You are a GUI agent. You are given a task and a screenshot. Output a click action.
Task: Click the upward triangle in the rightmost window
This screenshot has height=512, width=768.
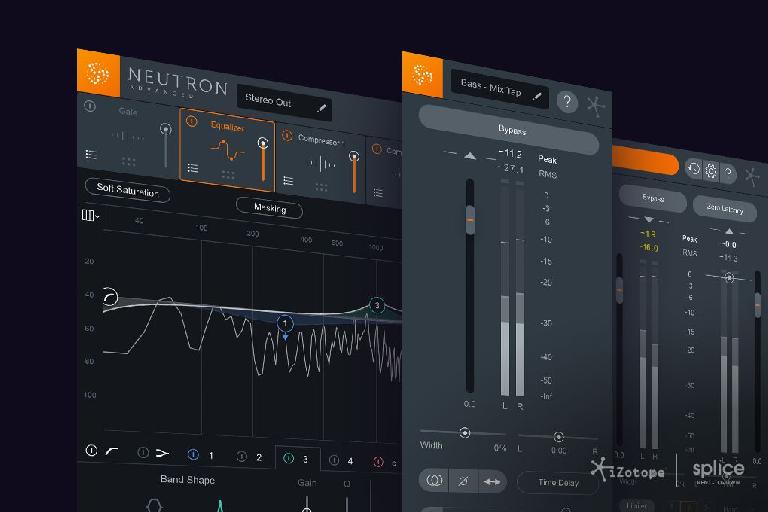pos(729,231)
